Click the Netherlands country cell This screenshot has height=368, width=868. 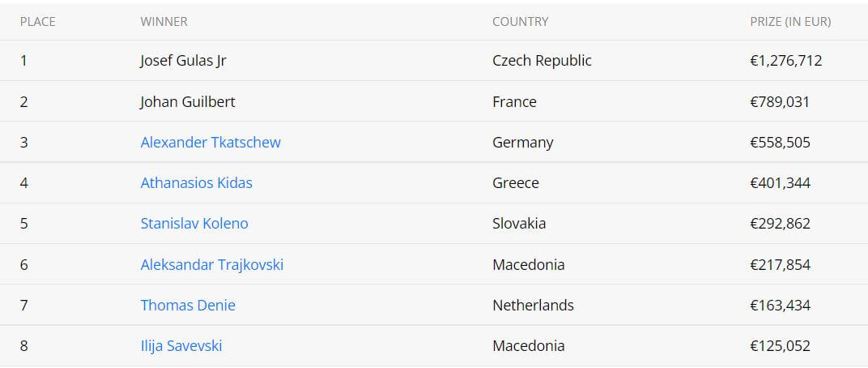[533, 305]
